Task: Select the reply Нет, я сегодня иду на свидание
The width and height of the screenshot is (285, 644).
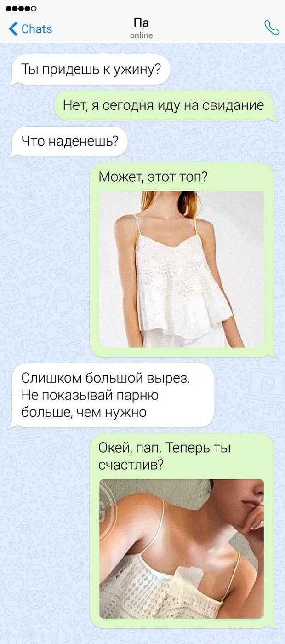Action: coord(164,105)
